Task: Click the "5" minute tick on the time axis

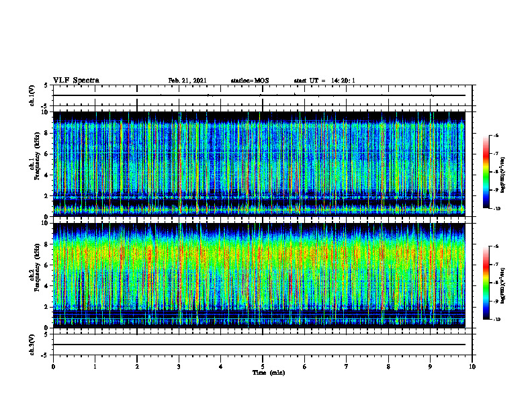Action: pyautogui.click(x=263, y=367)
